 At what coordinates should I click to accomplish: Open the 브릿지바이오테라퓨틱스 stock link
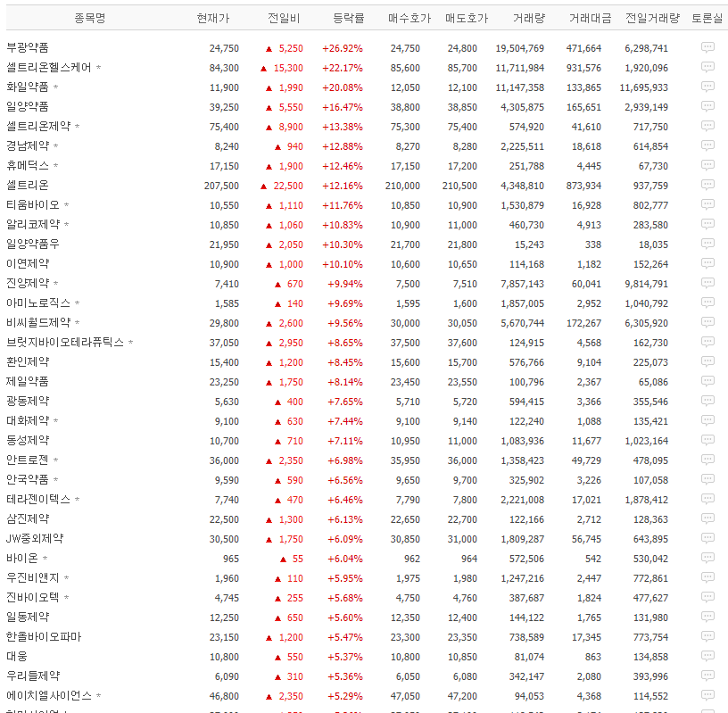pyautogui.click(x=65, y=343)
